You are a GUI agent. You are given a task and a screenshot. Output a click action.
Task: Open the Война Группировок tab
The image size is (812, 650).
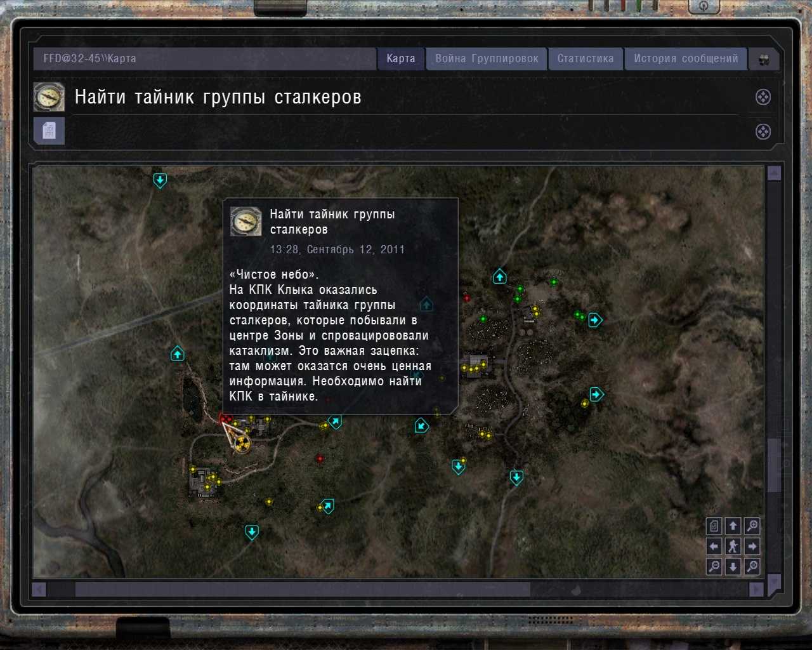point(487,58)
